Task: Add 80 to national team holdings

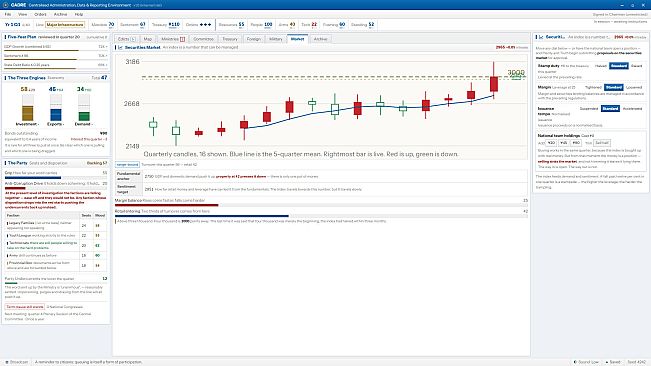Action: [x=576, y=143]
